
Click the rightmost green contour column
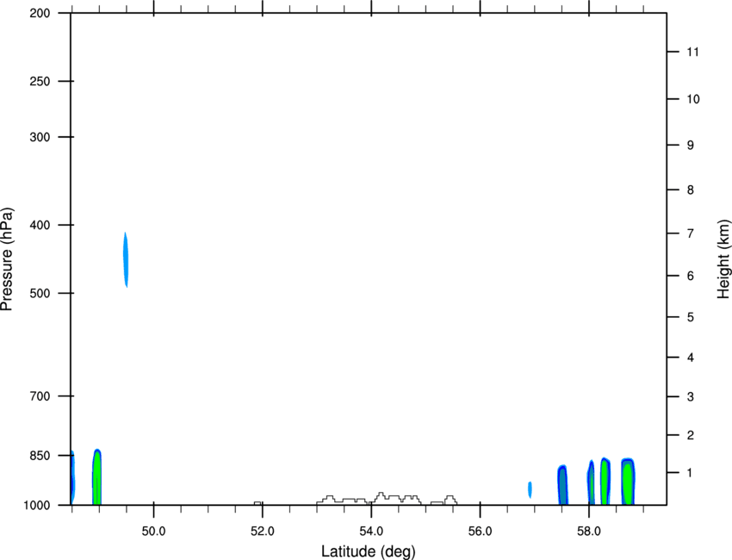[628, 482]
